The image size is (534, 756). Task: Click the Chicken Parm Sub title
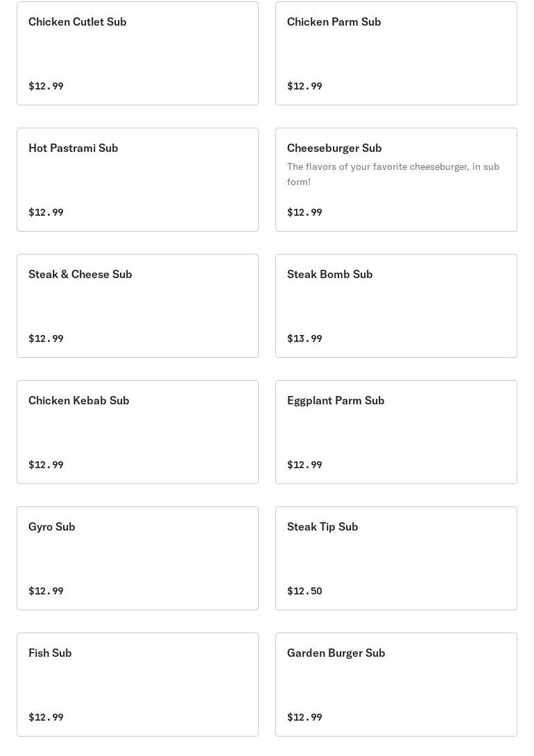click(x=334, y=22)
